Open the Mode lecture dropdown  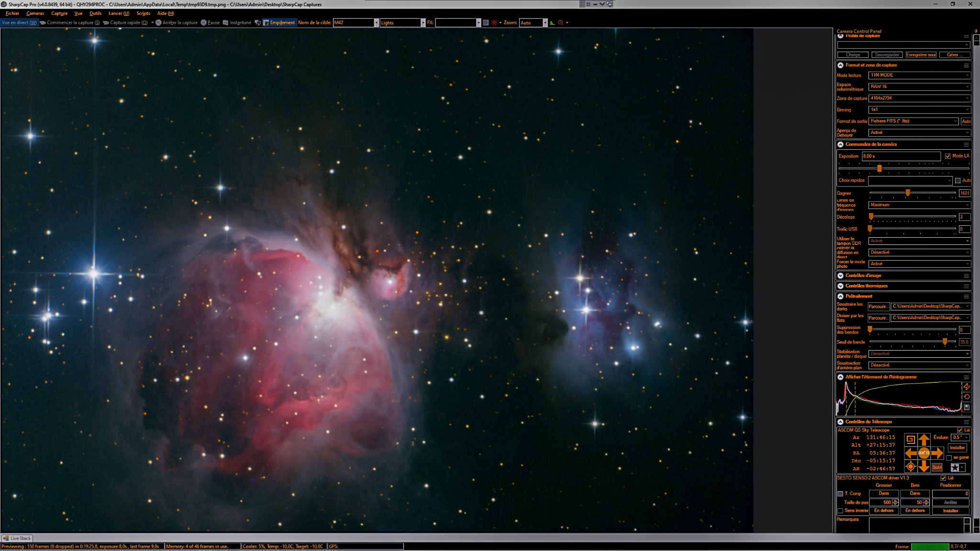[919, 75]
